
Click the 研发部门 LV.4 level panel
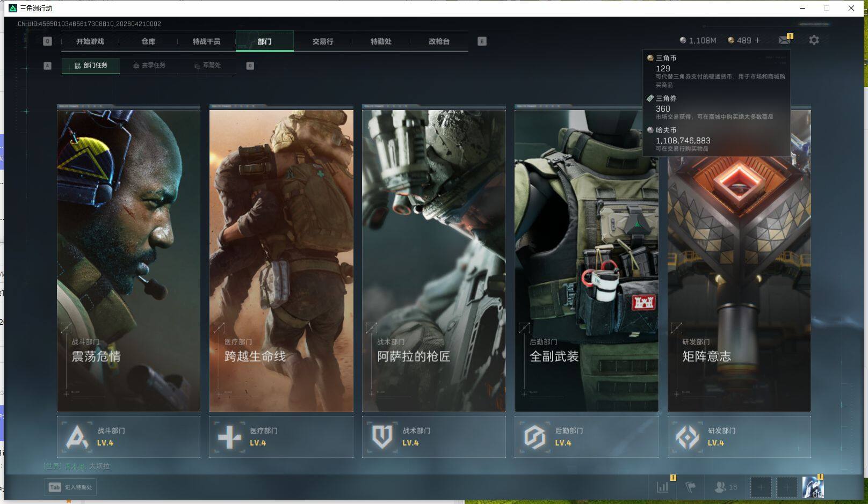739,437
